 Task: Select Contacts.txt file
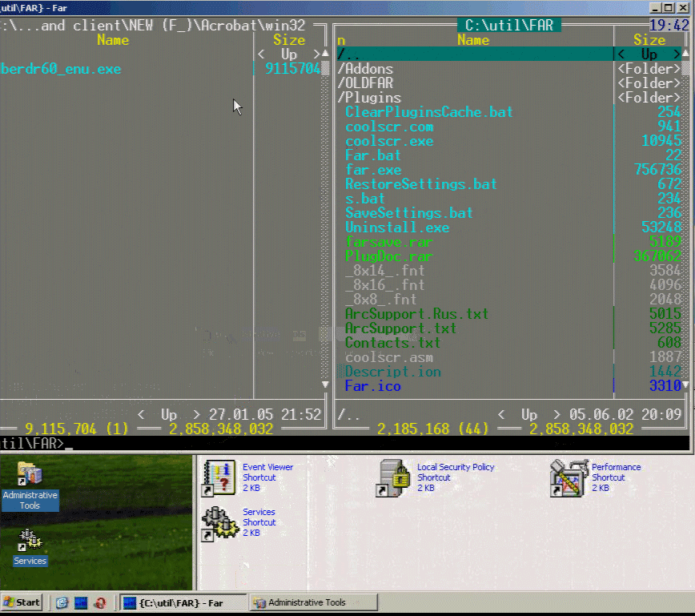pyautogui.click(x=392, y=343)
